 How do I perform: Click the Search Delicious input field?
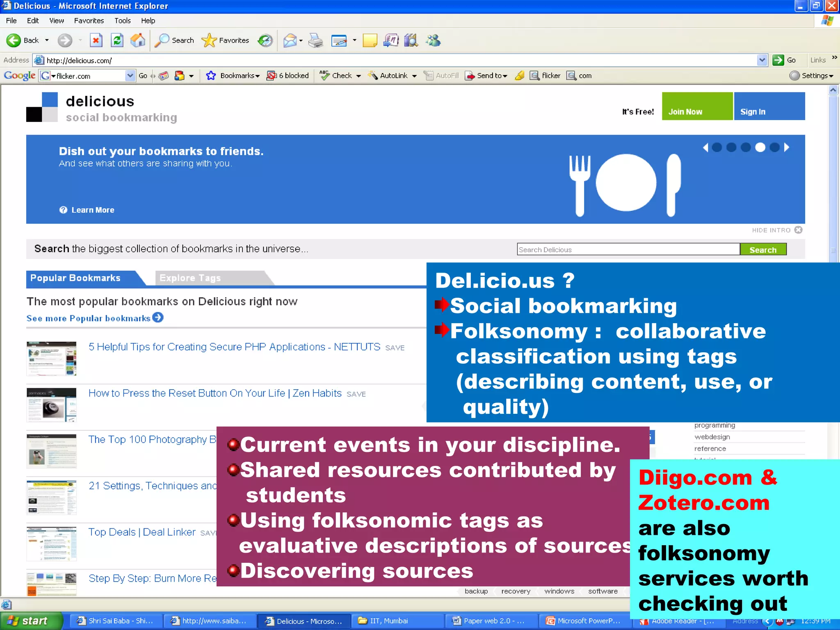click(628, 249)
